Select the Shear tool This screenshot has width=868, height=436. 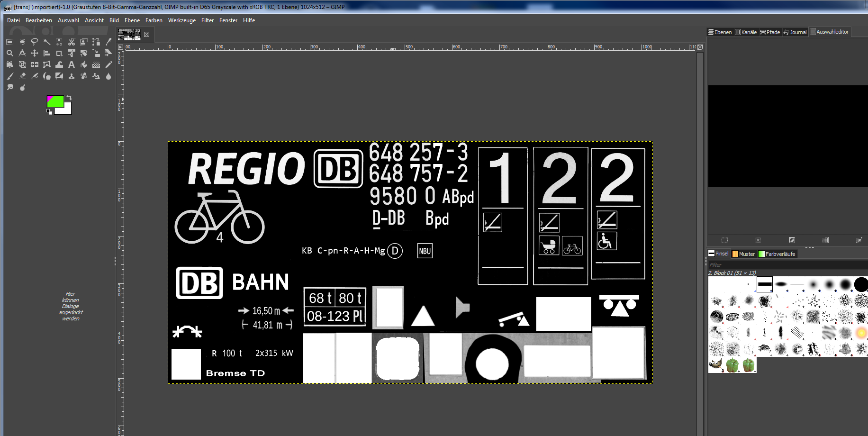pyautogui.click(x=108, y=53)
